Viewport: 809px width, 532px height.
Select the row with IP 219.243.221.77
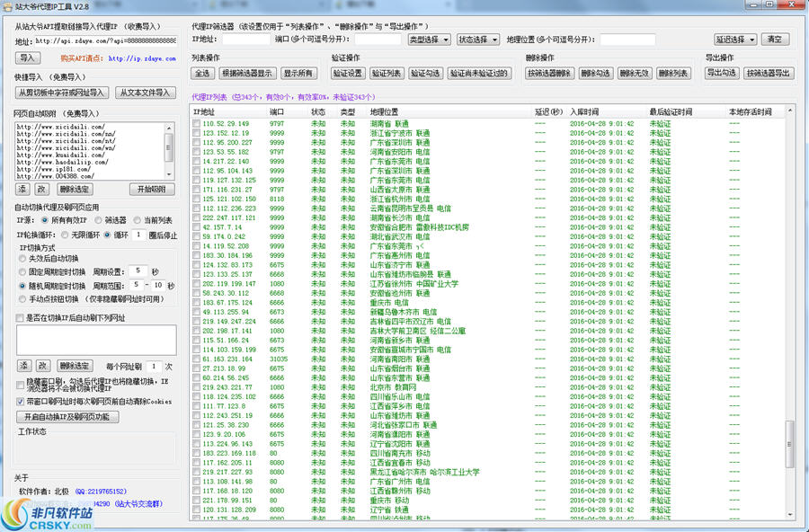487,387
